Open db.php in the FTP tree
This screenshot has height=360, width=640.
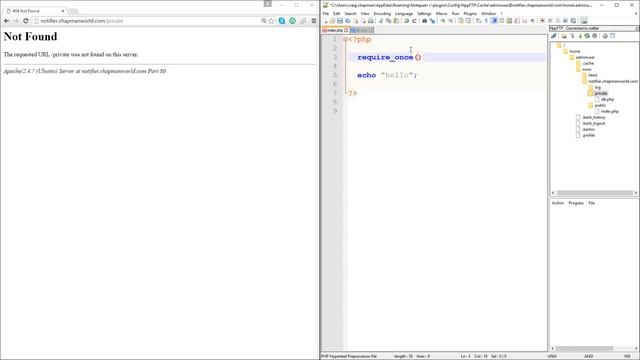[607, 99]
